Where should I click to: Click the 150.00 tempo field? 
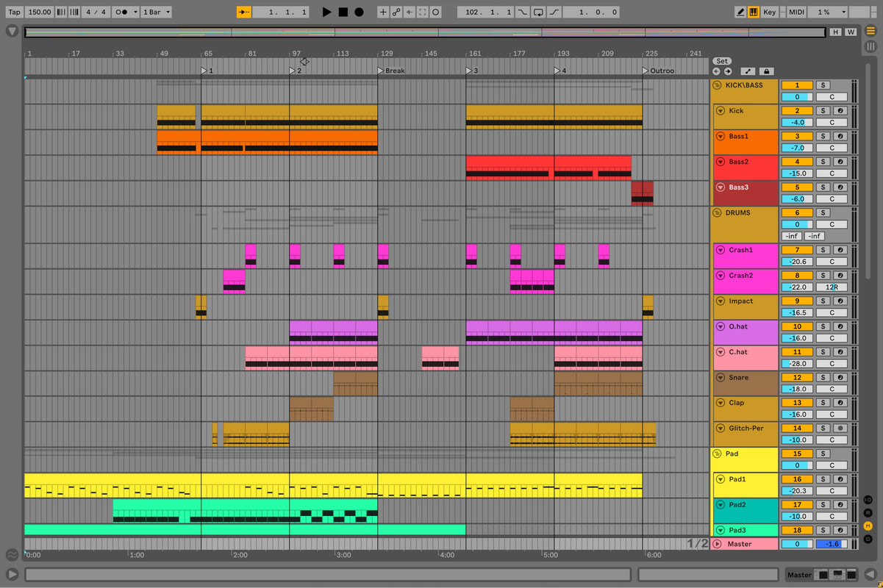[x=40, y=12]
